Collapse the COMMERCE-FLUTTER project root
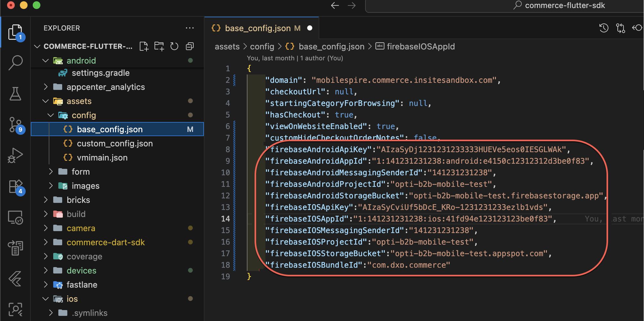Viewport: 644px width, 321px height. coord(37,47)
